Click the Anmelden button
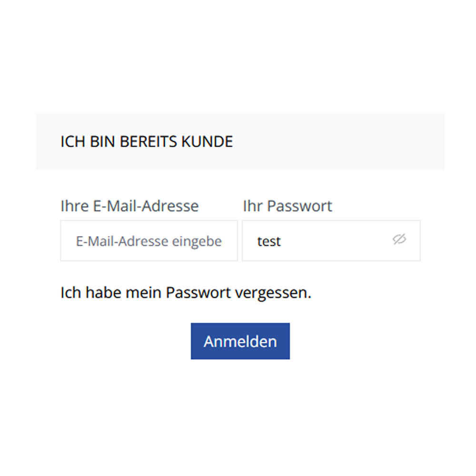This screenshot has width=476, height=476. coord(240,341)
